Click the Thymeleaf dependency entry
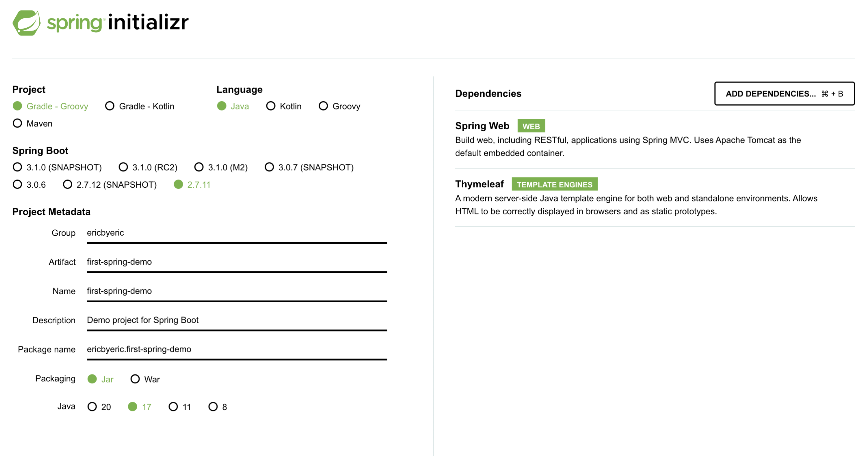The width and height of the screenshot is (868, 456). click(479, 184)
